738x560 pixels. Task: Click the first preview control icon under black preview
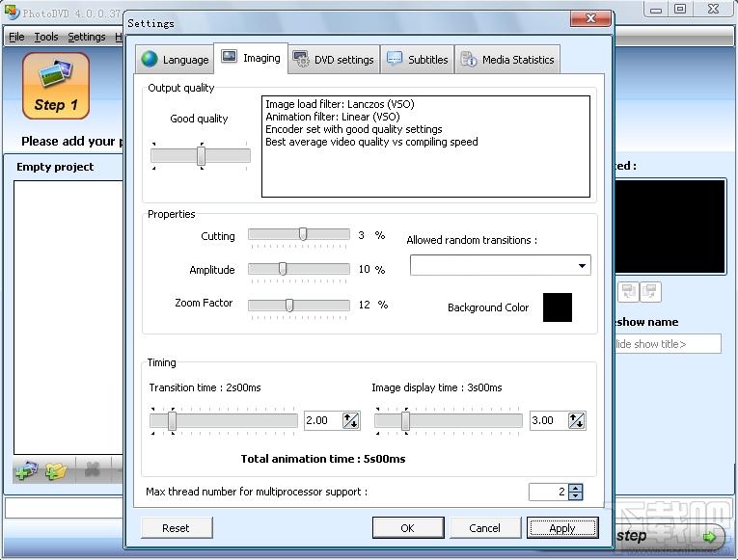tap(628, 291)
